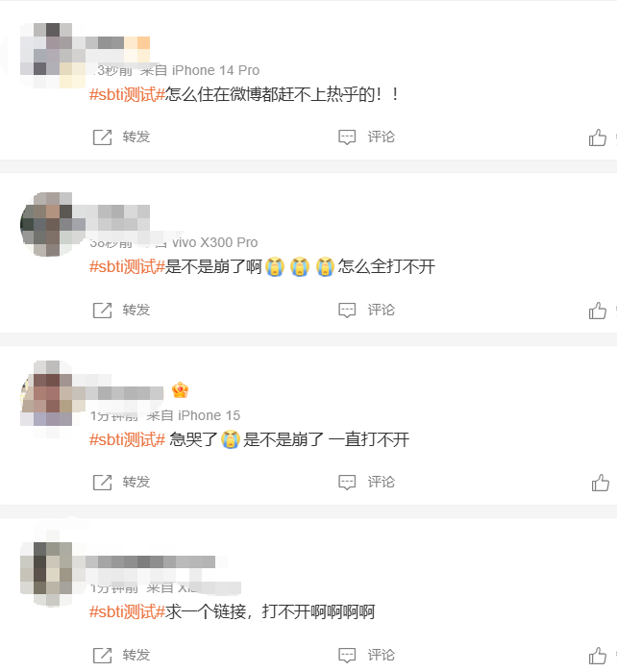This screenshot has width=617, height=672.
Task: Like the post saying 怎么全打不开
Action: 597,311
